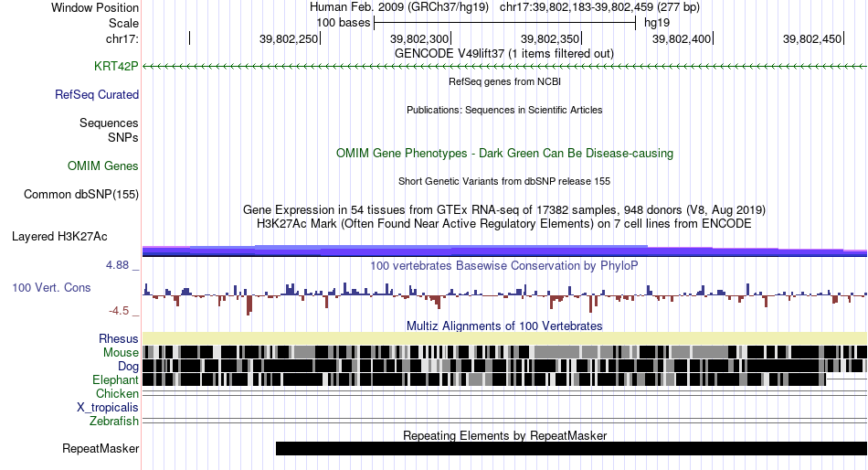Select the Chicken alignment row label
This screenshot has height=470, width=868.
pos(117,393)
